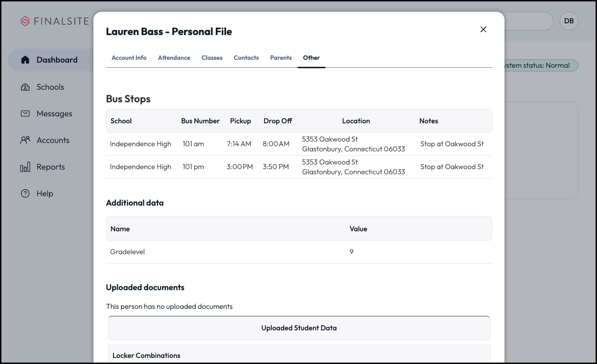Click the Bus Stops heading

128,99
